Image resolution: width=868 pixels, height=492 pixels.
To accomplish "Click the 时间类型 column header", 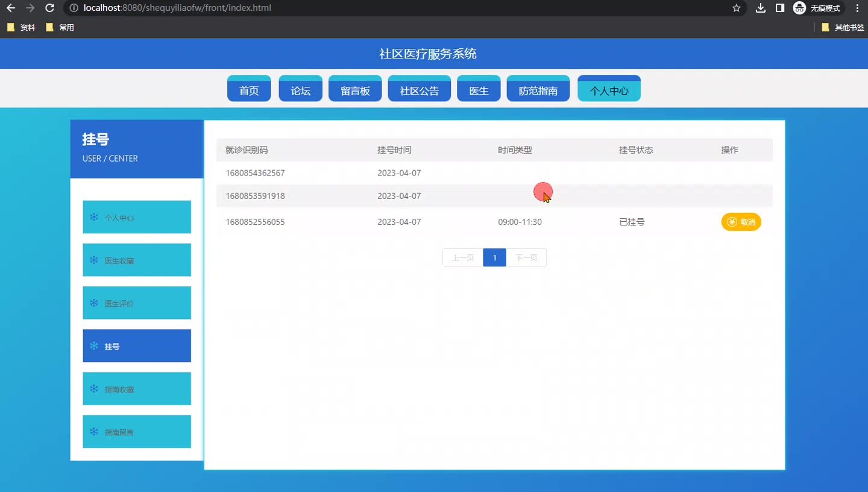I will click(x=515, y=150).
